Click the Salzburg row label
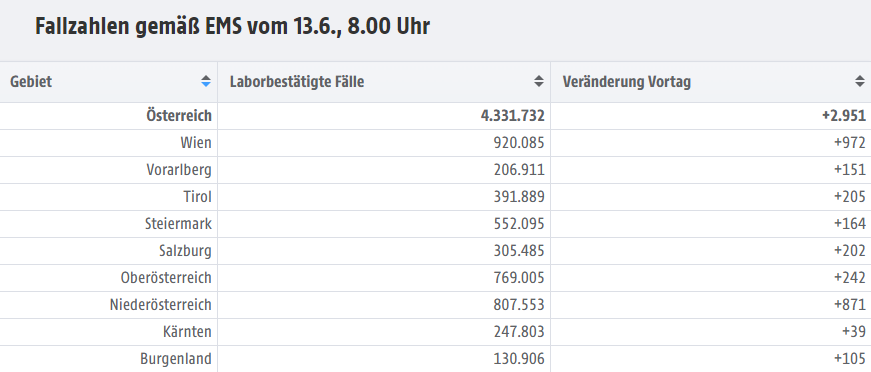 [x=186, y=251]
